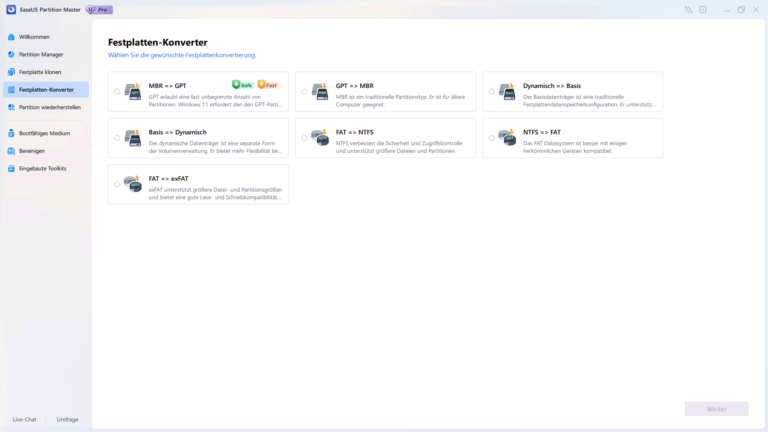Screen dimensions: 768x432
Task: Click the Eingebaute Toolkits icon
Action: pyautogui.click(x=11, y=168)
